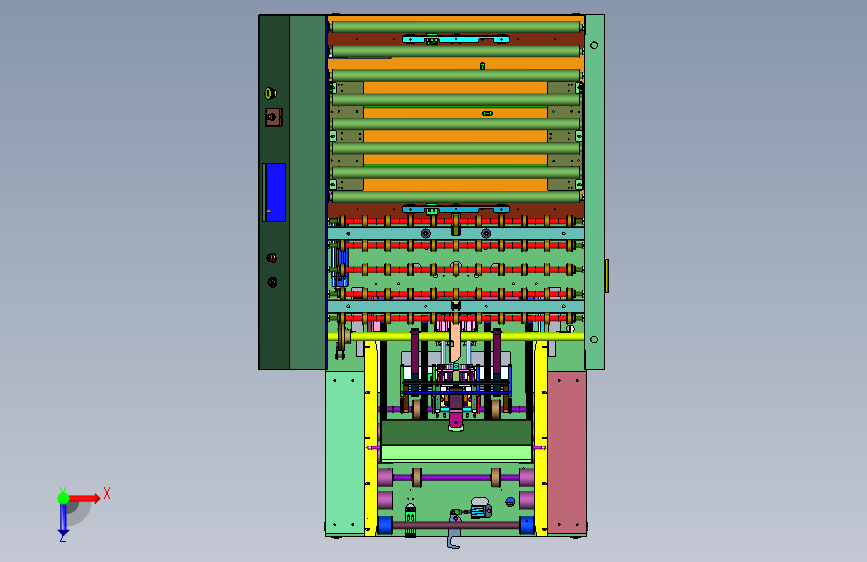Select the green Y axis ball of the triad
Image resolution: width=867 pixels, height=562 pixels.
coord(63,498)
